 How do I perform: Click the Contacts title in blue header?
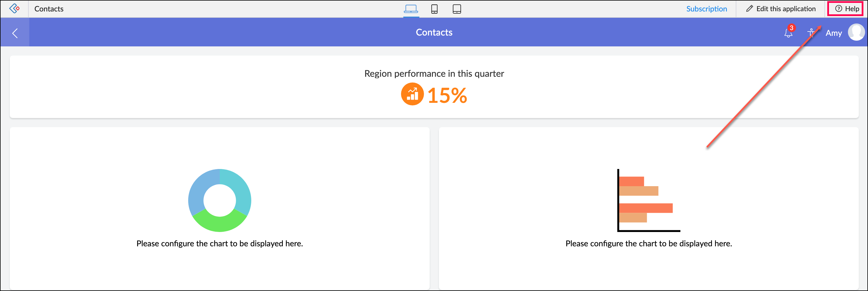pos(434,32)
